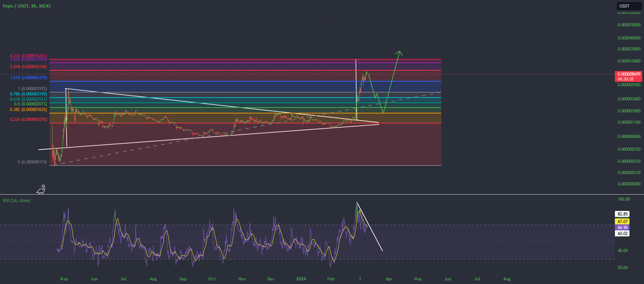Screen dimensions: 644x284
Task: Click the white RSI tag 82.85
Action: [621, 214]
